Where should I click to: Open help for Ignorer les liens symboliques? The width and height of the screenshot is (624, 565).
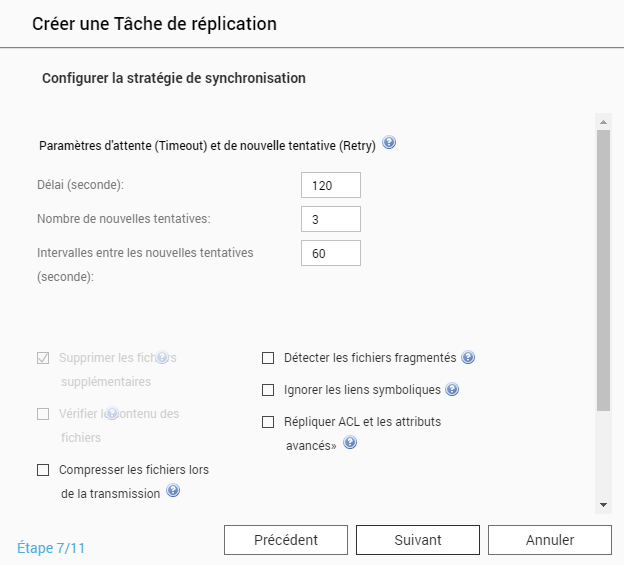pyautogui.click(x=452, y=389)
